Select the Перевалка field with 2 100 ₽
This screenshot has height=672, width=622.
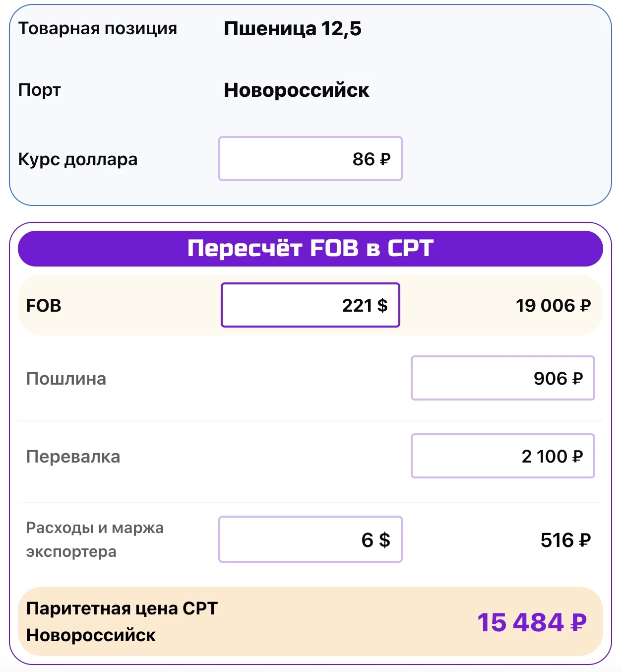(x=502, y=456)
